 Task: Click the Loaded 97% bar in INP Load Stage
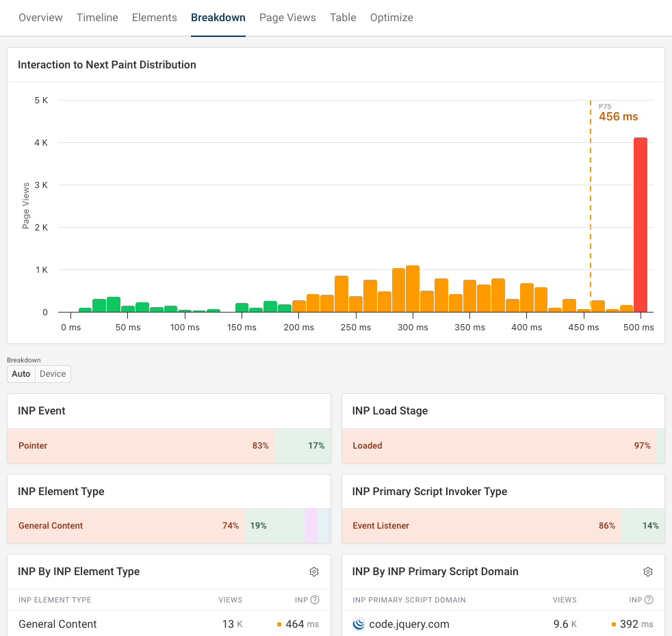click(x=498, y=446)
